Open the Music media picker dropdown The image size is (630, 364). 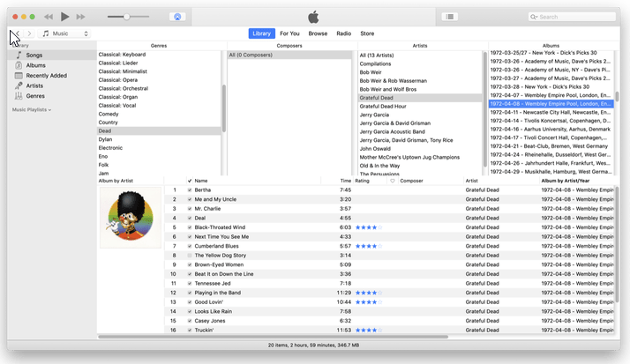click(65, 33)
